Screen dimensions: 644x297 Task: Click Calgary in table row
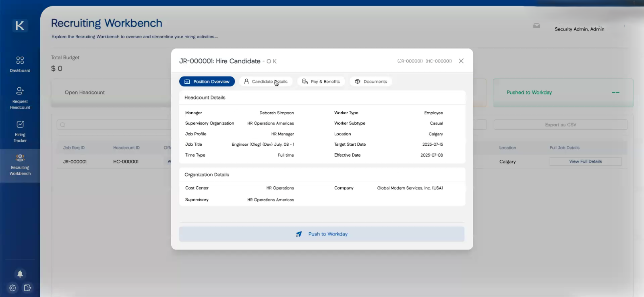[507, 161]
